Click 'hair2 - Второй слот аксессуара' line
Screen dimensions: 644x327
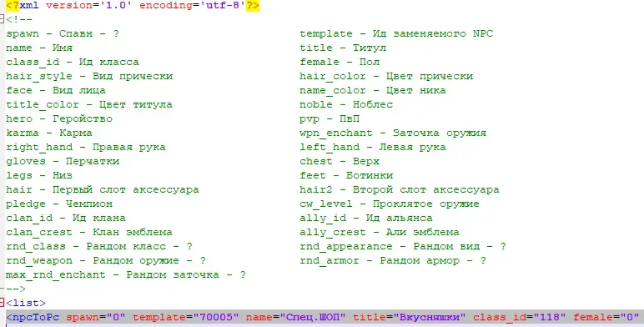400,190
